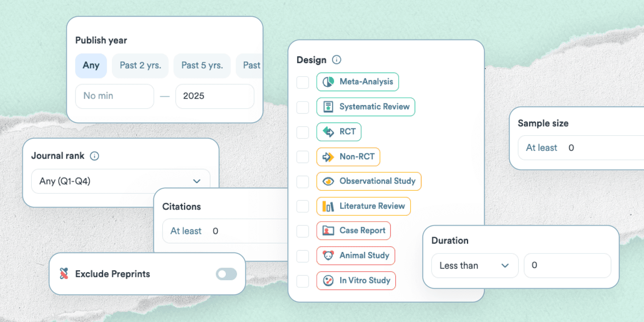Select the Past 2 yrs. option

140,66
